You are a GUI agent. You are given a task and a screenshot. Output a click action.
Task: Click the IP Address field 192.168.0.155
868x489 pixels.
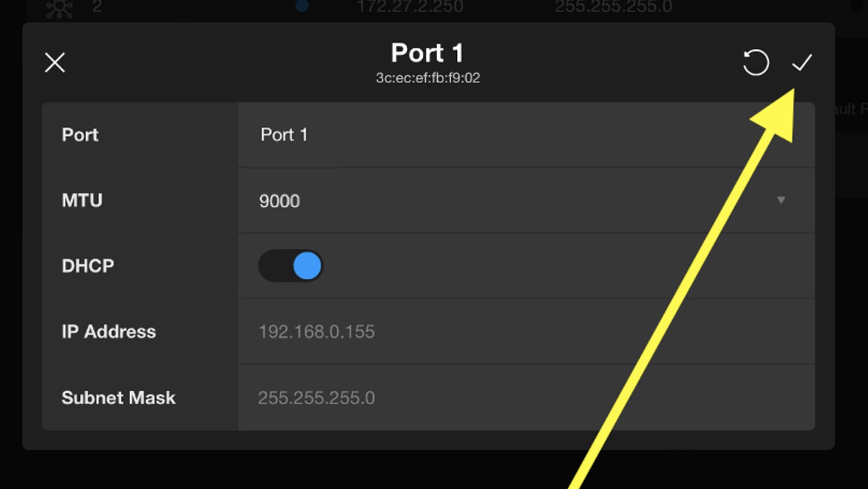tap(521, 331)
